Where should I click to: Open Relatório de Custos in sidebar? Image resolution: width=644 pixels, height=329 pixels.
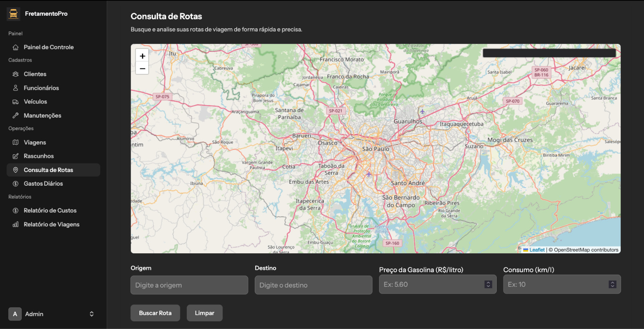[x=50, y=211]
